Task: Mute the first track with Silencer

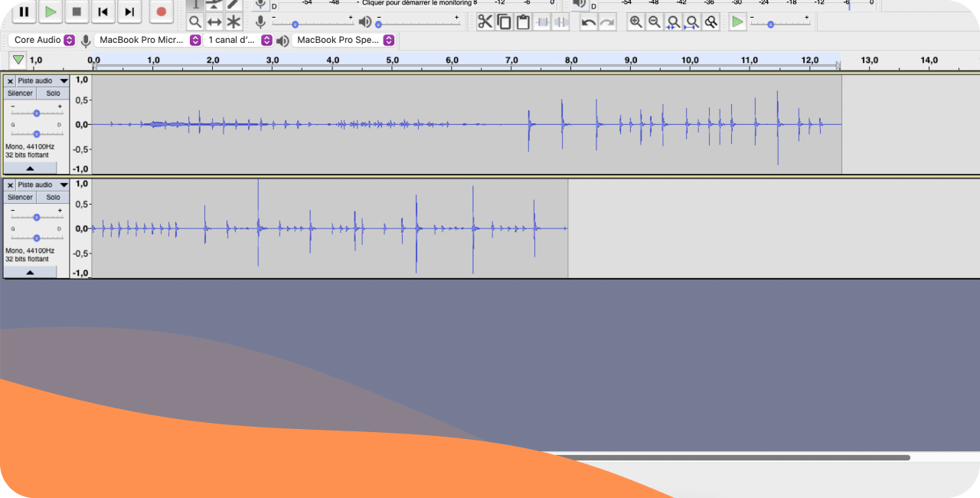Action: [x=21, y=93]
